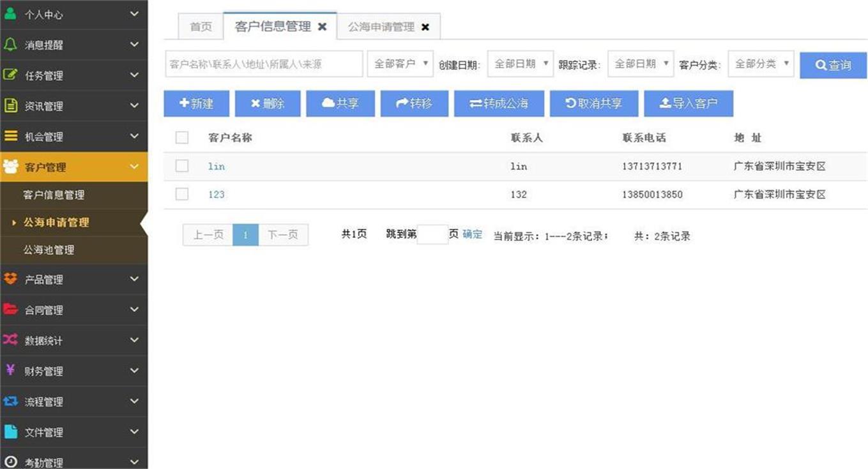This screenshot has height=469, width=868.
Task: Tick the checkbox for customer 123
Action: (x=182, y=194)
